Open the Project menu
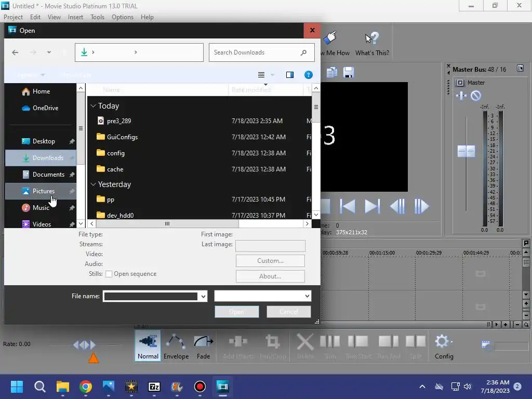The height and width of the screenshot is (399, 532). 13,17
